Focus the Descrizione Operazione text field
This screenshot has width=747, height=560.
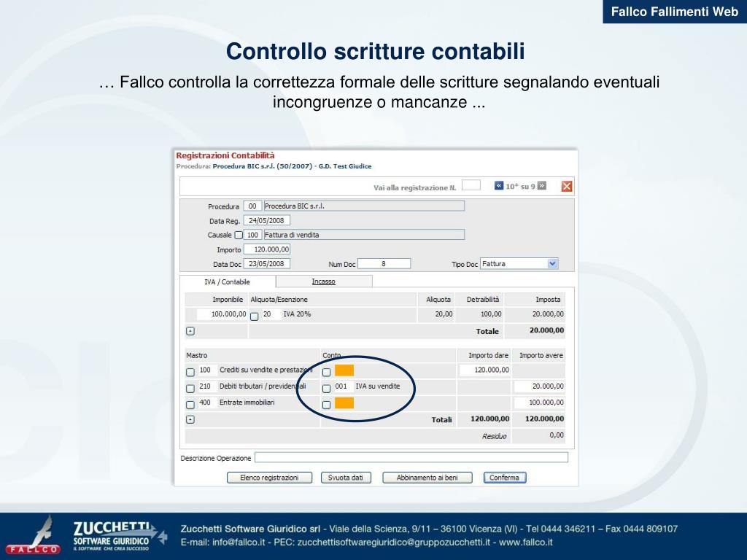pyautogui.click(x=411, y=458)
